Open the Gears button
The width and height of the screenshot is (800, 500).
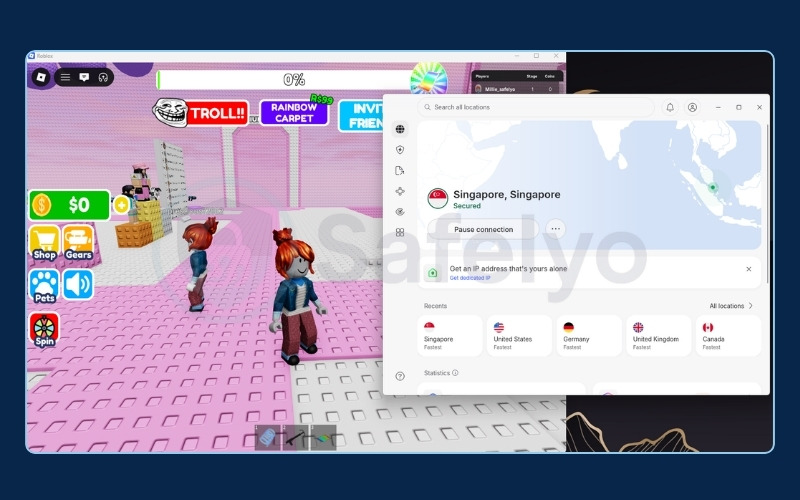click(x=79, y=243)
